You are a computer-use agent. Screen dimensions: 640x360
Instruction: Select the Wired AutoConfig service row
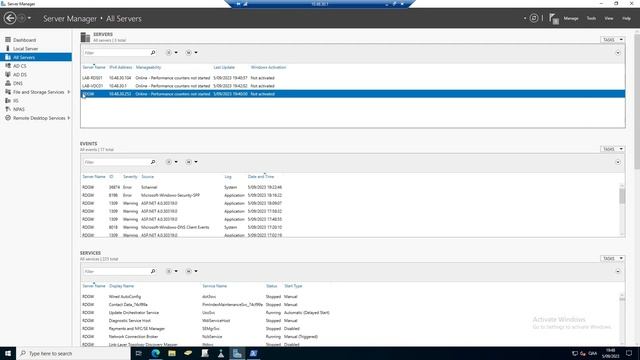[350, 297]
